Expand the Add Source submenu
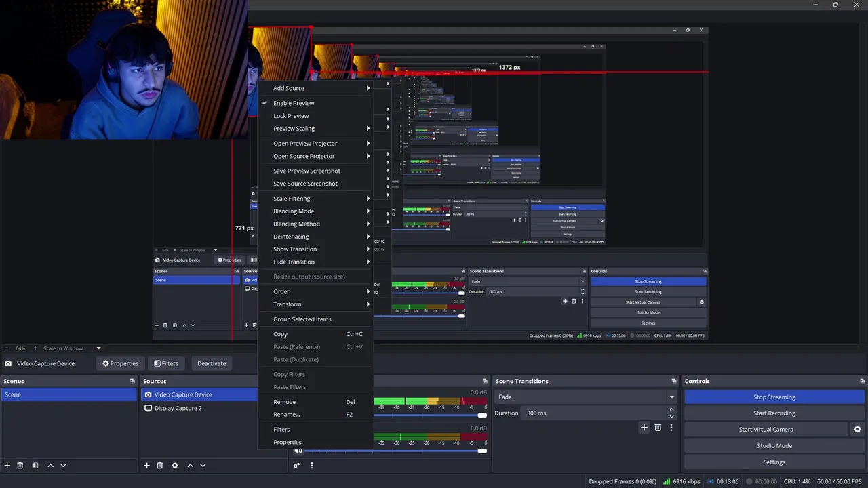868x488 pixels. 316,88
